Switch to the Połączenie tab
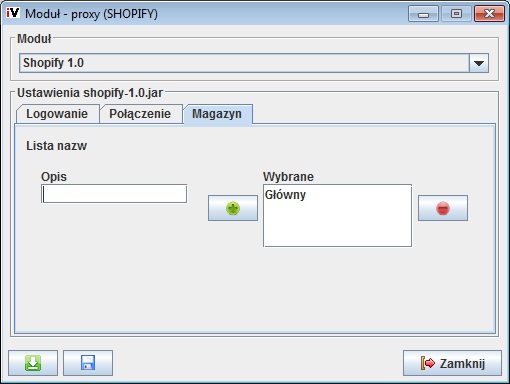This screenshot has width=510, height=384. pyautogui.click(x=140, y=114)
